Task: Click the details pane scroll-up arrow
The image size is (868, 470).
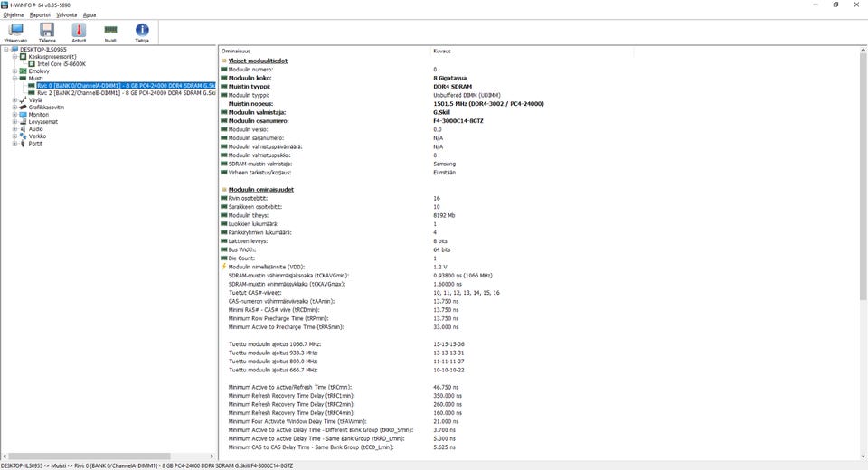Action: [x=863, y=51]
